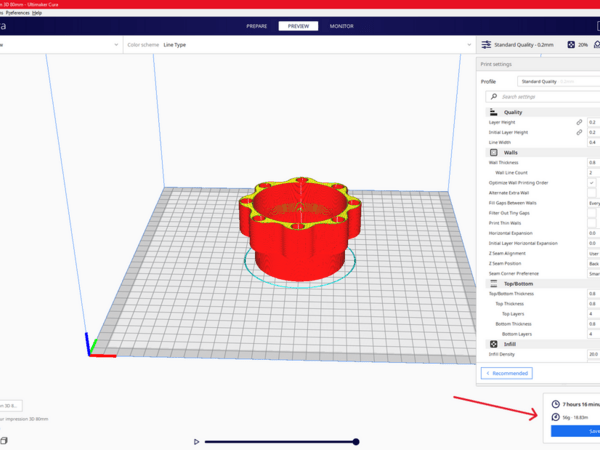Click the Walls category icon
The width and height of the screenshot is (600, 450).
tap(493, 152)
